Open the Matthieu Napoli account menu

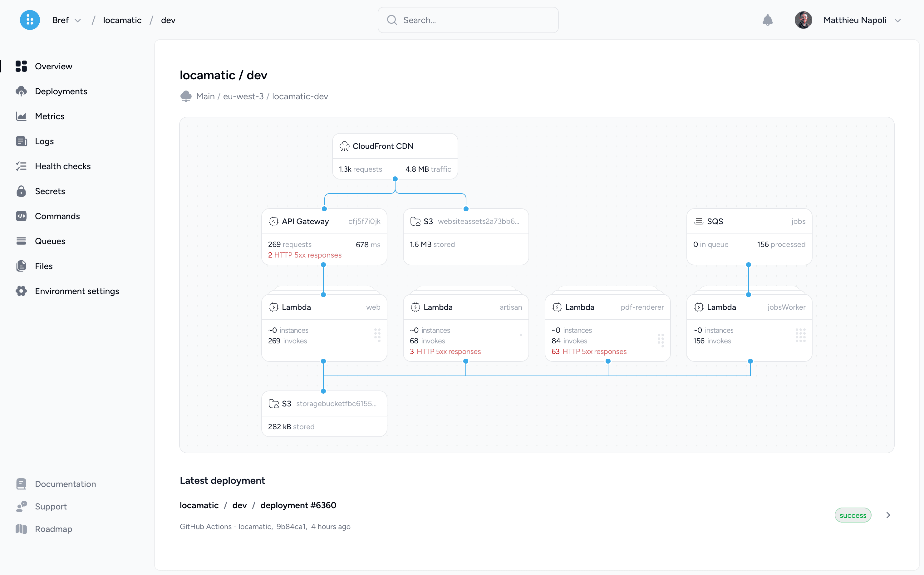[854, 20]
